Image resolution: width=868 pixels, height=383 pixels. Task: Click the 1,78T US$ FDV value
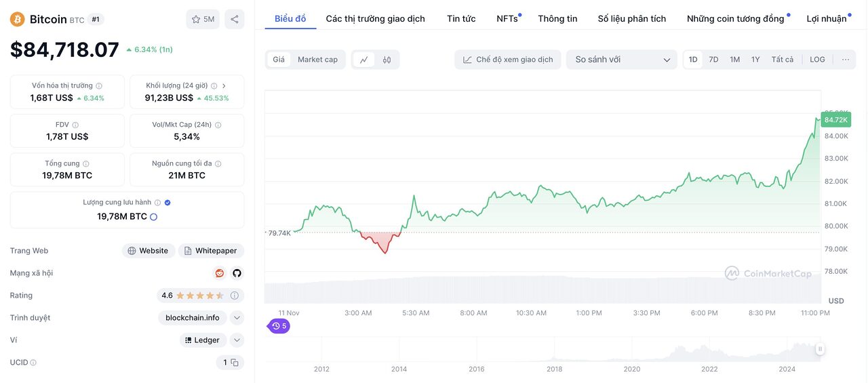(67, 137)
